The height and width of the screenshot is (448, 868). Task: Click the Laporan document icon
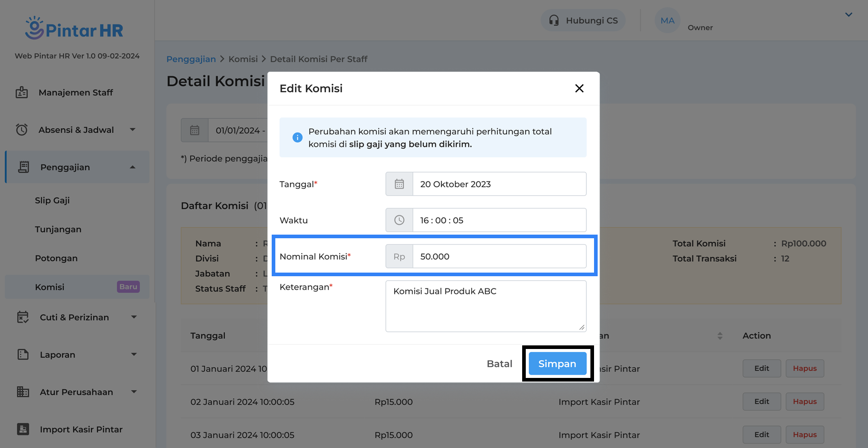click(23, 354)
